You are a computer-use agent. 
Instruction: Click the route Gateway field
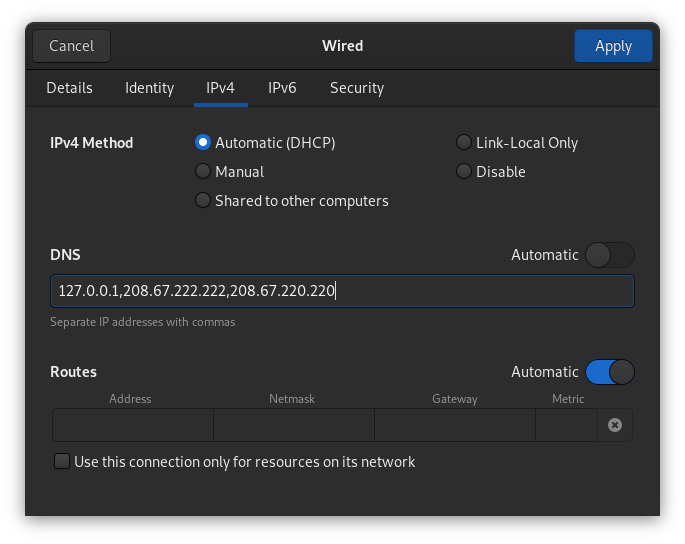point(454,425)
